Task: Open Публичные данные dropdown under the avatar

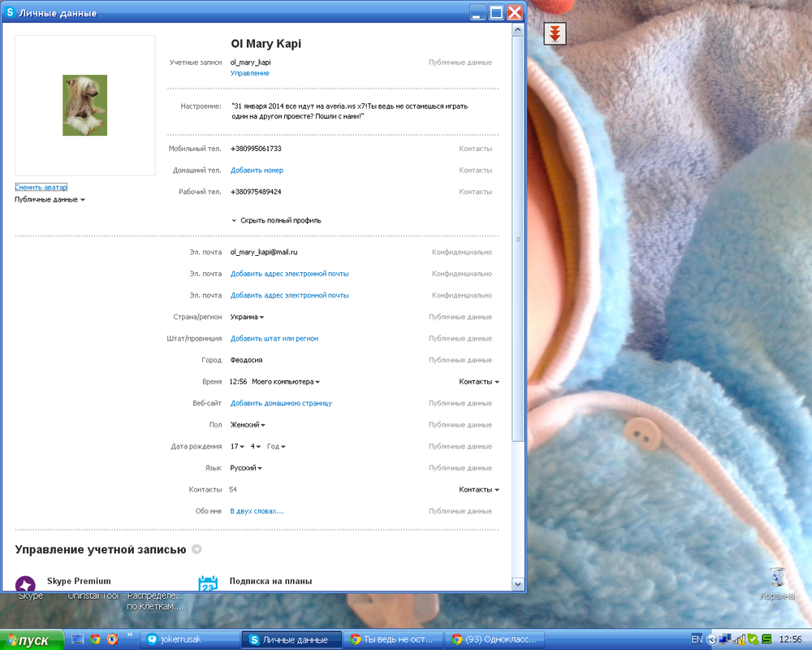Action: click(50, 199)
